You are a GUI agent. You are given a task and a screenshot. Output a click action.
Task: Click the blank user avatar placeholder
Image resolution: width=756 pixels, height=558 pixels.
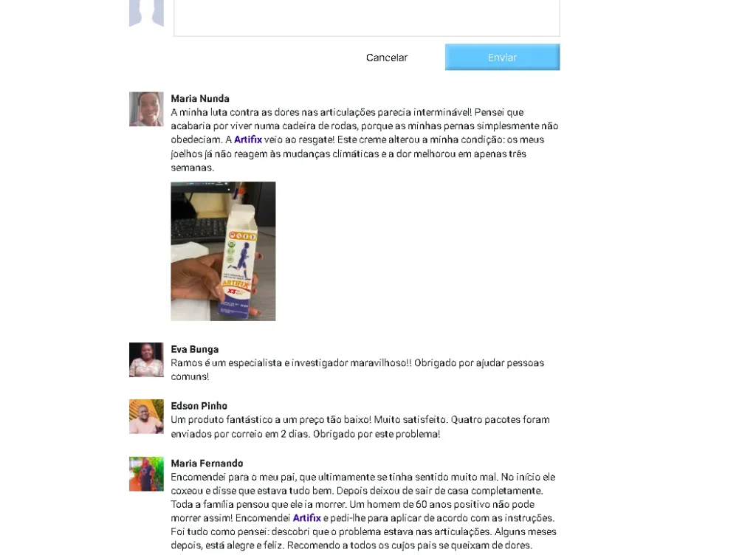pyautogui.click(x=146, y=13)
